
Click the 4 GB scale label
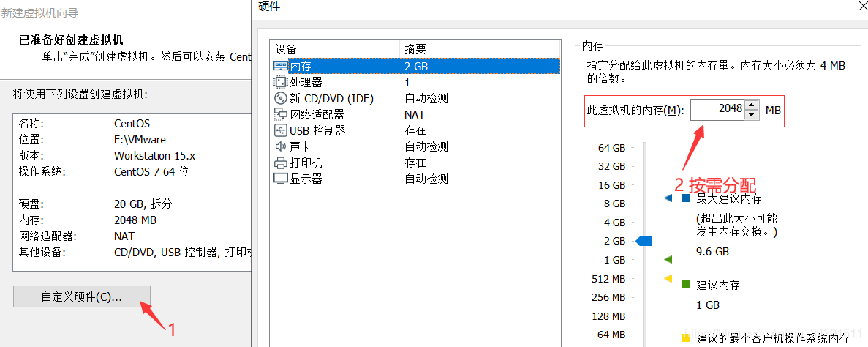coord(614,223)
